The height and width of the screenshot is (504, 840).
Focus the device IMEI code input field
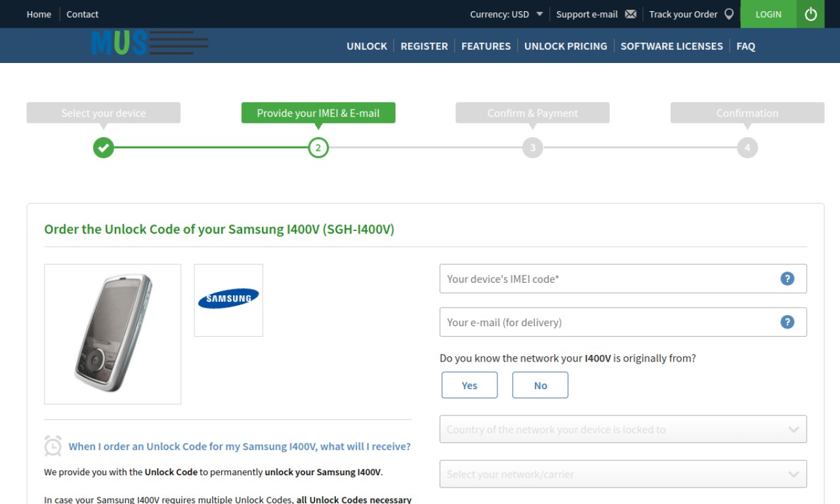coord(623,278)
